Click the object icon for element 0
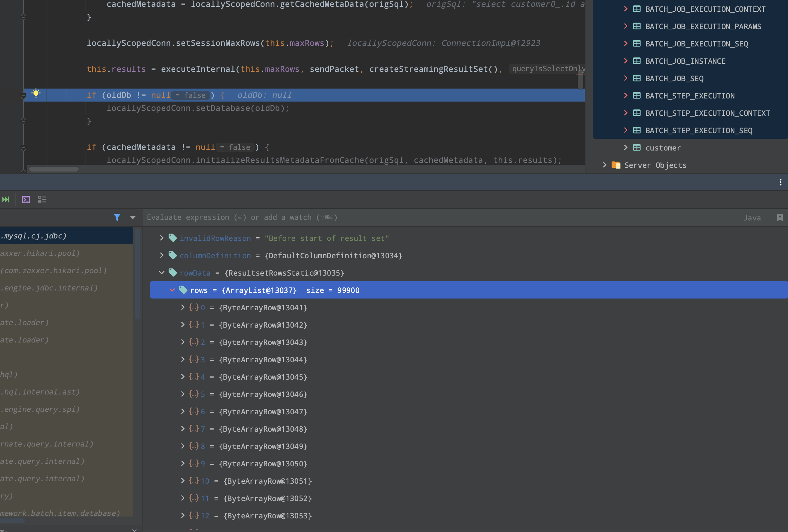788x532 pixels. [194, 307]
